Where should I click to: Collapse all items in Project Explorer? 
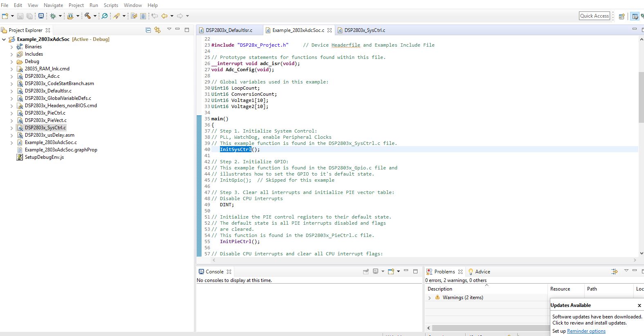tap(148, 30)
